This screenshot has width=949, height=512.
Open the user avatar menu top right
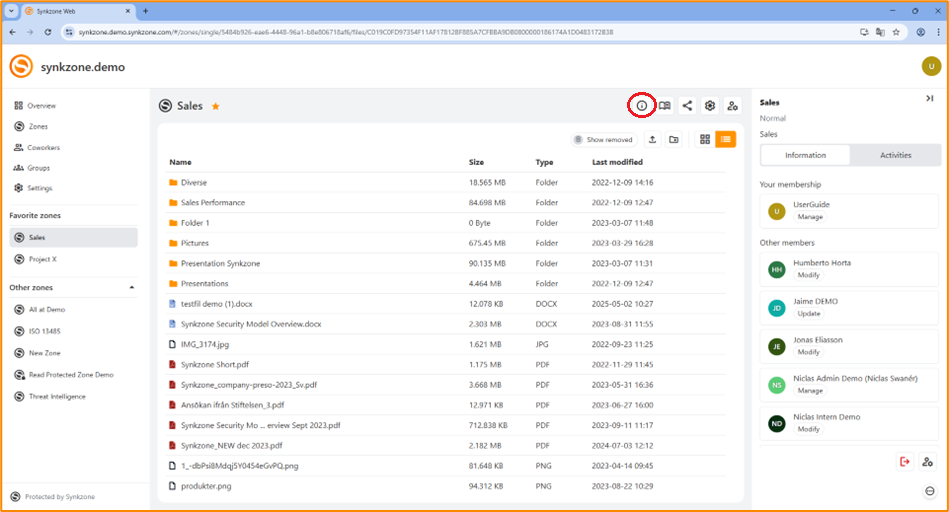click(930, 66)
